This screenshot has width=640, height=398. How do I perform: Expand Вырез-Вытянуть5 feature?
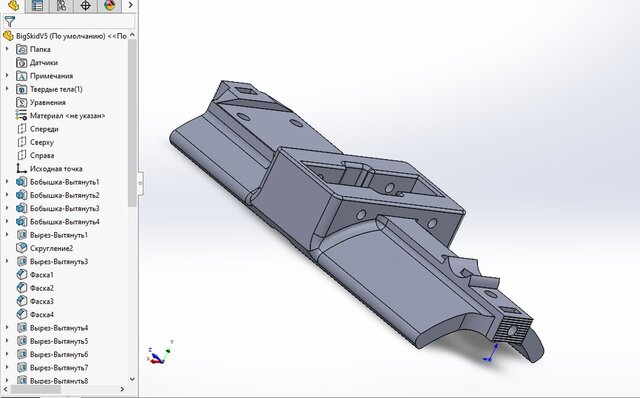coord(7,341)
